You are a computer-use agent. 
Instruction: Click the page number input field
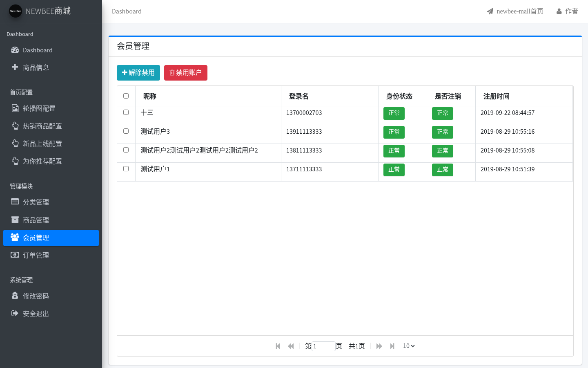[323, 346]
